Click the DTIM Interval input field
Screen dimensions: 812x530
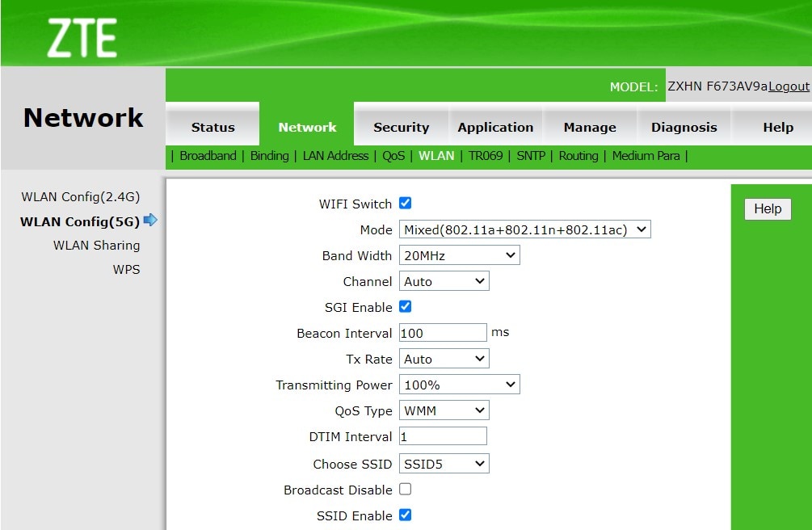pyautogui.click(x=443, y=436)
